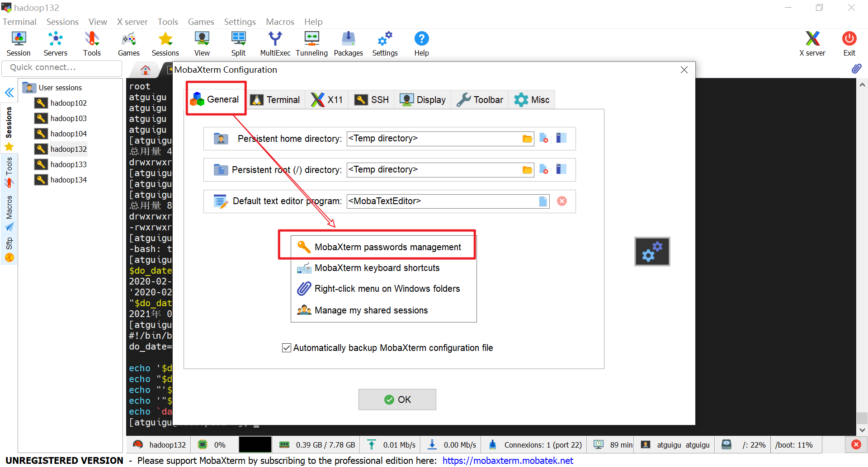Switch to the Terminal configuration tab
The height and width of the screenshot is (467, 868).
point(275,100)
